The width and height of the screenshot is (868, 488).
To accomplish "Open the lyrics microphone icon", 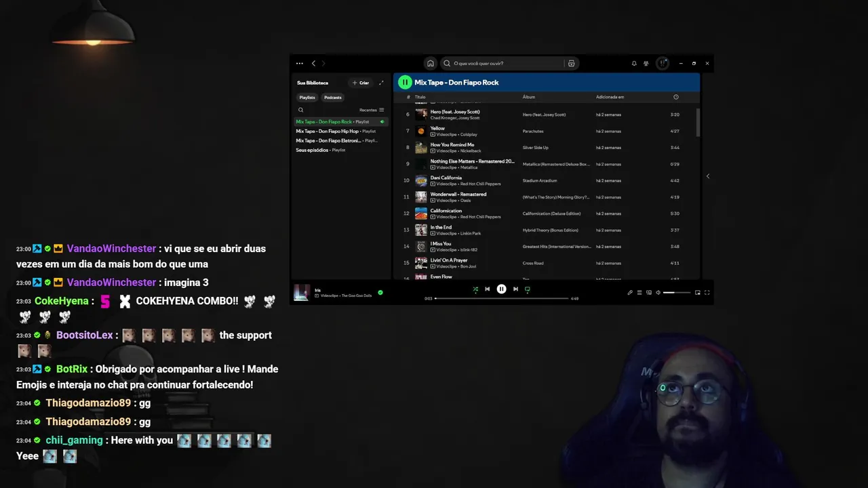I will coord(630,292).
